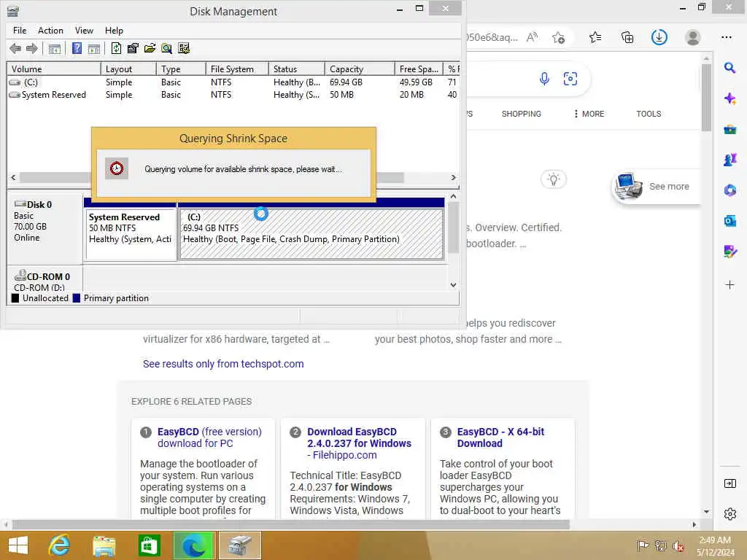Open Download EasyBCD 2.4.0.237 for Windows link
Viewport: 747px width, 560px height.
[359, 443]
